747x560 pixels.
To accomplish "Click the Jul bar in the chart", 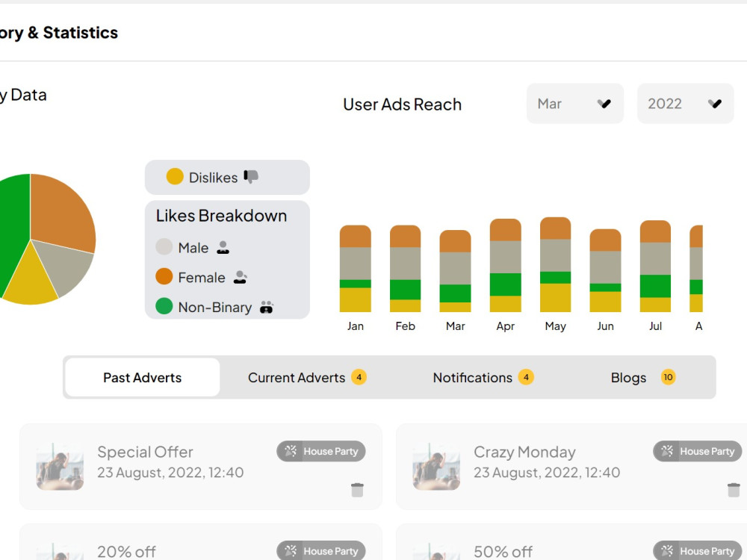I will click(656, 267).
